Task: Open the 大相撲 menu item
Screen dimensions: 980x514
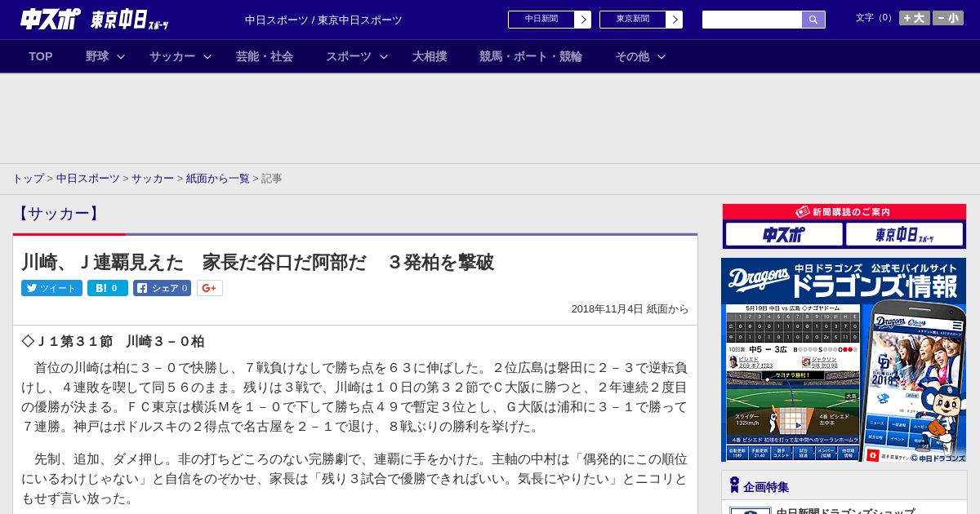Action: pyautogui.click(x=430, y=56)
